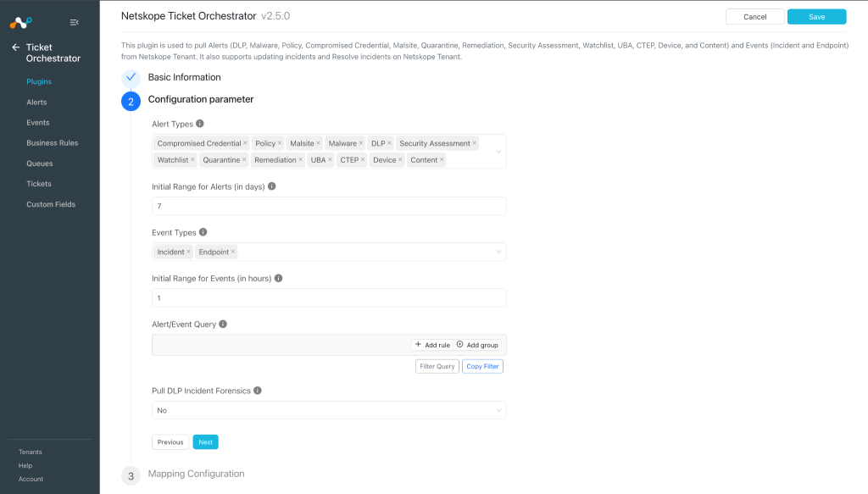Viewport: 868px width, 494px height.
Task: Remove the UBA alert type tag
Action: click(330, 160)
